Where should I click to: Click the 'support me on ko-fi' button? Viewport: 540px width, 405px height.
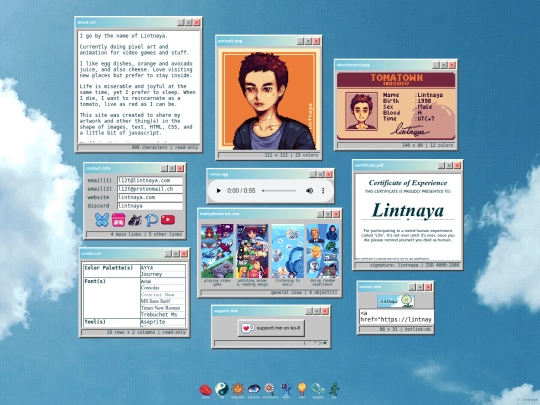(x=271, y=328)
